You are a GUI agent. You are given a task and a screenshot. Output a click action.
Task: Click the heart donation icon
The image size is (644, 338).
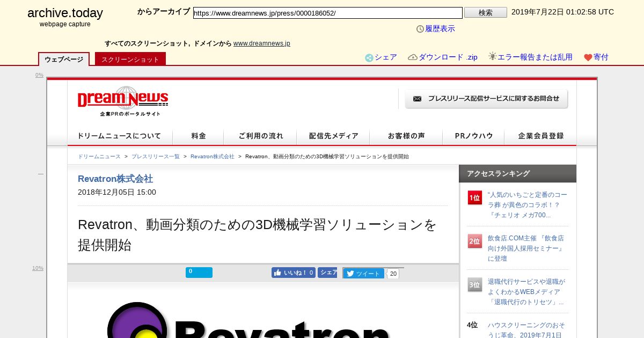[588, 58]
